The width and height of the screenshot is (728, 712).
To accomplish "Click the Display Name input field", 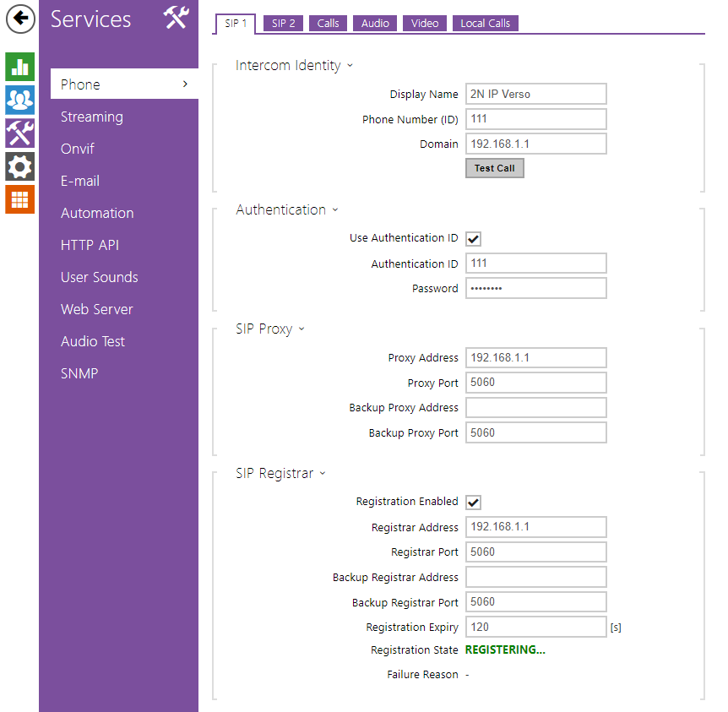I will [x=535, y=94].
